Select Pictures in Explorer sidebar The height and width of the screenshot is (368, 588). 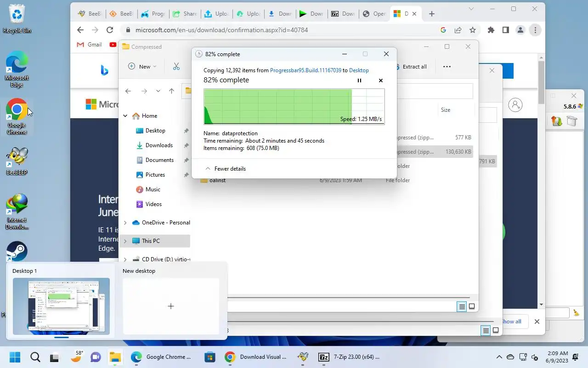[x=155, y=175]
